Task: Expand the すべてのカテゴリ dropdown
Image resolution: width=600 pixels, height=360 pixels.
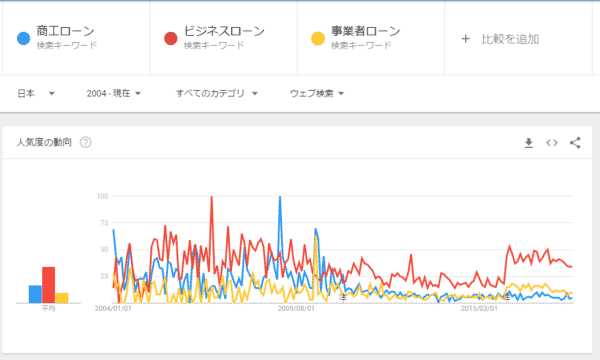Action: [217, 93]
